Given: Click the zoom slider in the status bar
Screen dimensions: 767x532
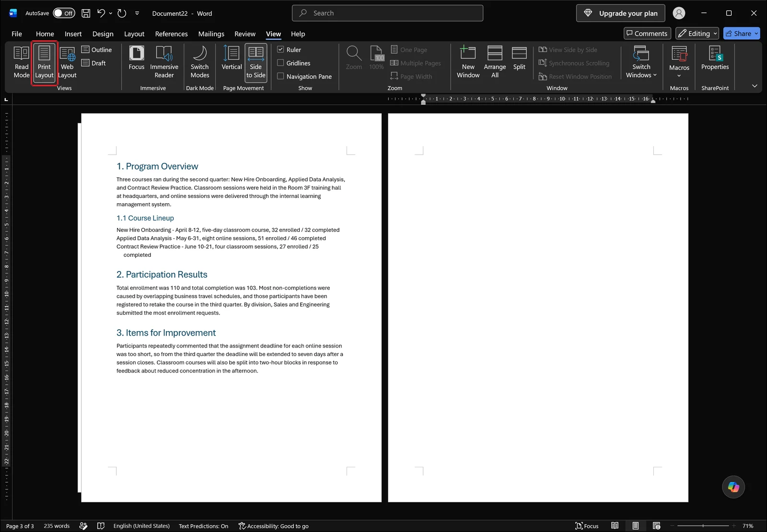Looking at the screenshot, I should (x=703, y=526).
